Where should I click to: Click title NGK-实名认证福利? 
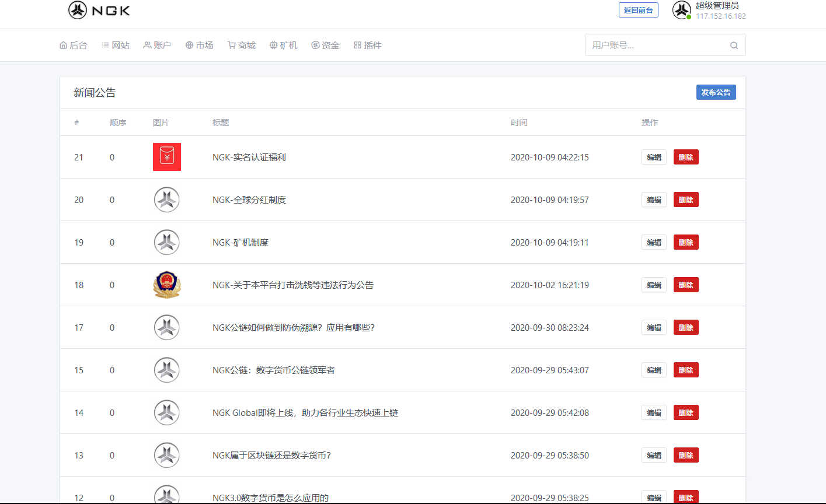[249, 157]
